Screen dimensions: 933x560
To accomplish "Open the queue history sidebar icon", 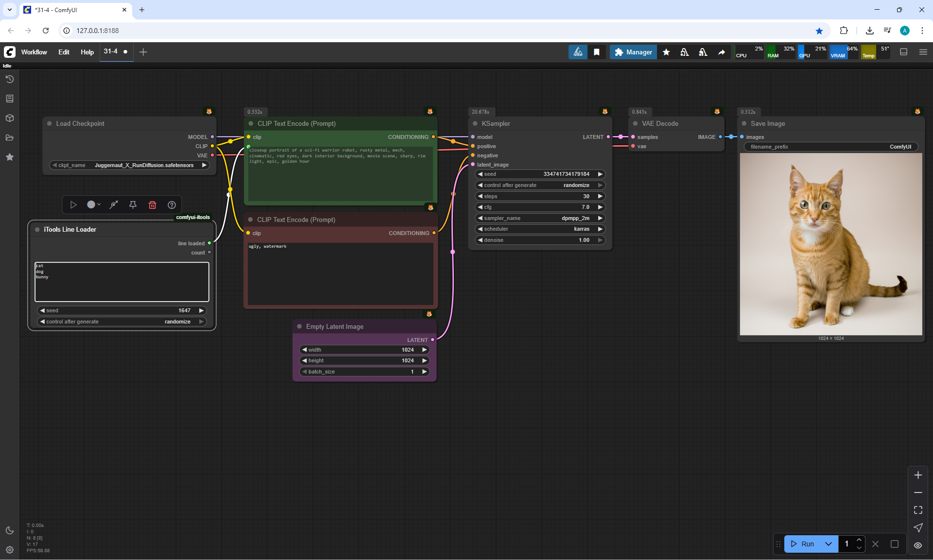I will (10, 79).
